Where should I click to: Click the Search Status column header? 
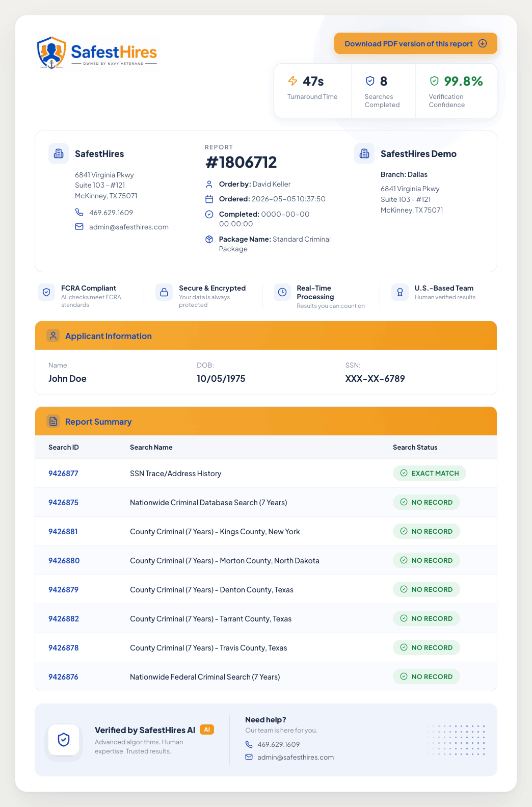pos(415,447)
